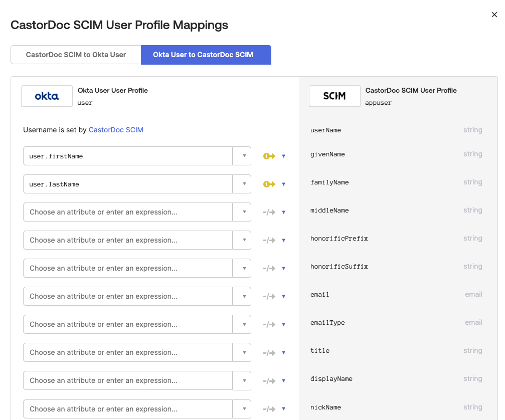Close the profile mappings dialog
The height and width of the screenshot is (420, 505).
point(494,15)
